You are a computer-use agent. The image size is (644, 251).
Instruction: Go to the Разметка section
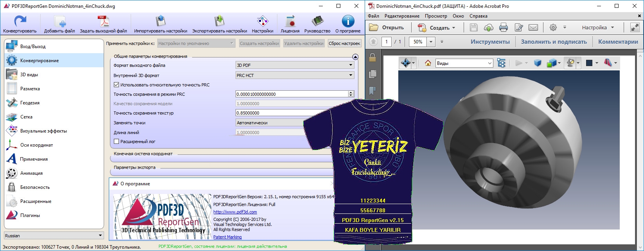[x=54, y=89]
